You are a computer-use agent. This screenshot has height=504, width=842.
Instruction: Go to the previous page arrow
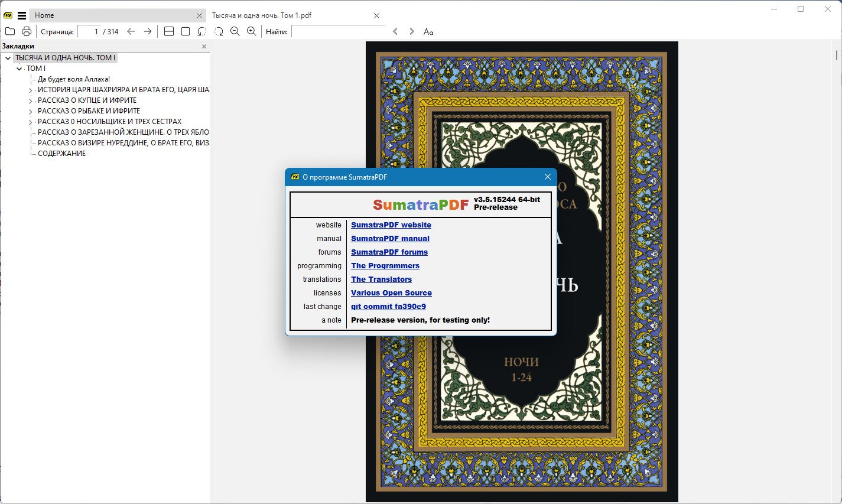pyautogui.click(x=131, y=31)
